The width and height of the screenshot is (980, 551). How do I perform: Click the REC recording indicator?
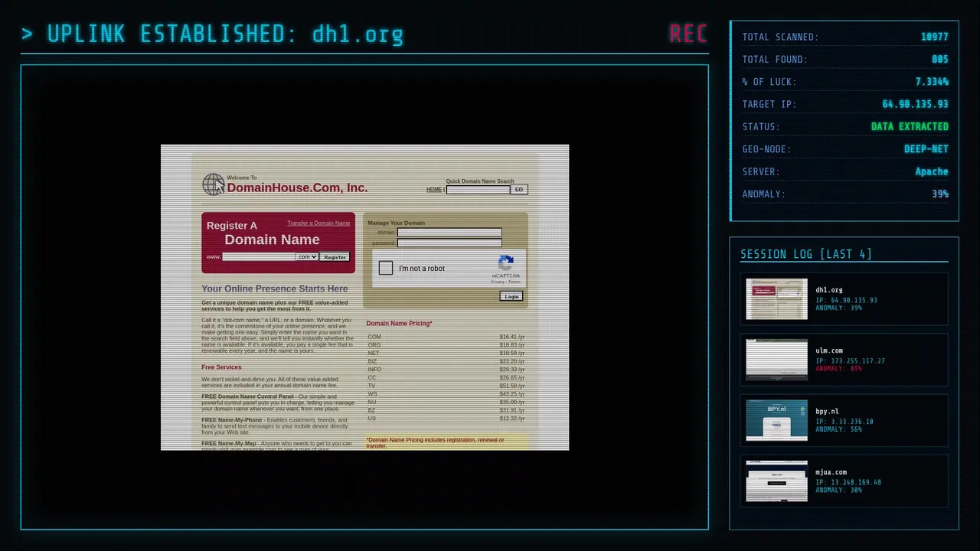click(x=688, y=34)
